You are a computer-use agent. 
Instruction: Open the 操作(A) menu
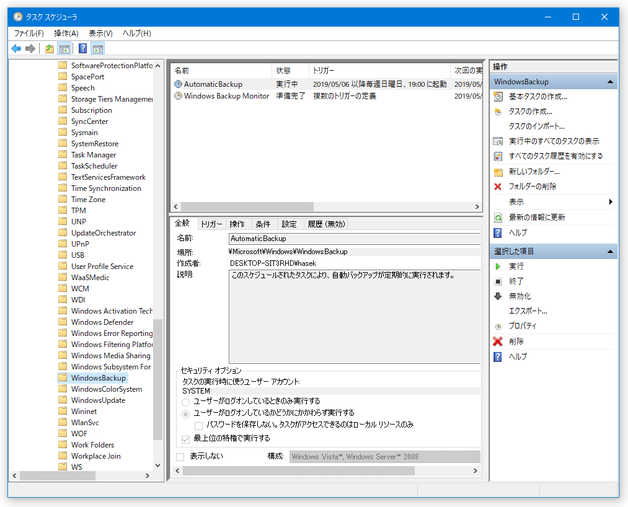(x=66, y=33)
